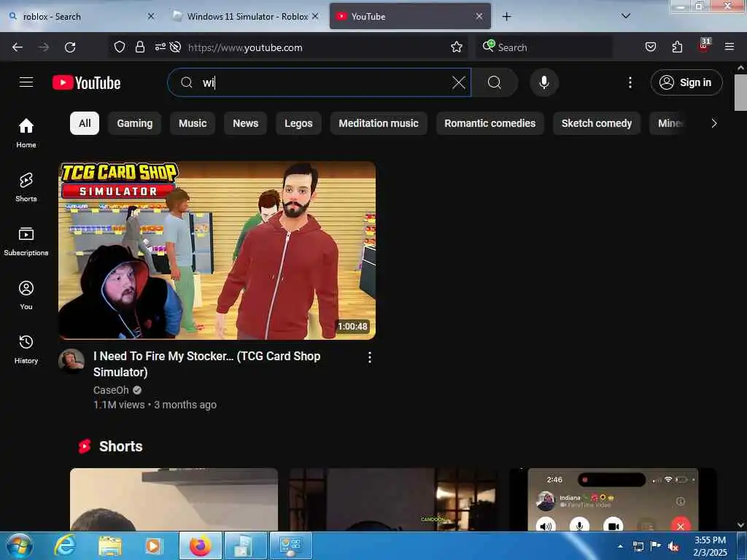Open Windows Explorer folder from taskbar

click(110, 545)
